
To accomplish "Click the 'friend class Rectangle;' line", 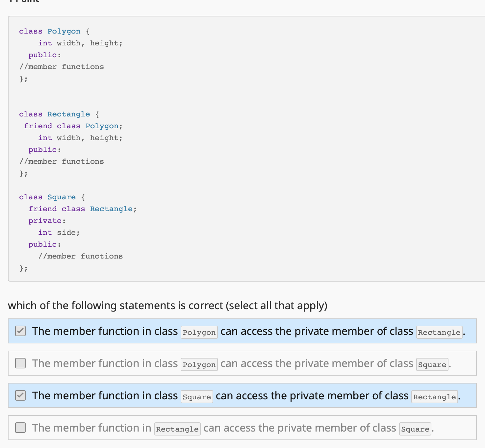I will click(x=82, y=209).
